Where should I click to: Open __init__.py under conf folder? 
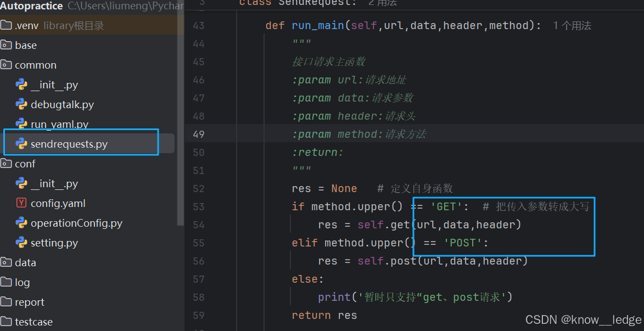[x=54, y=183]
